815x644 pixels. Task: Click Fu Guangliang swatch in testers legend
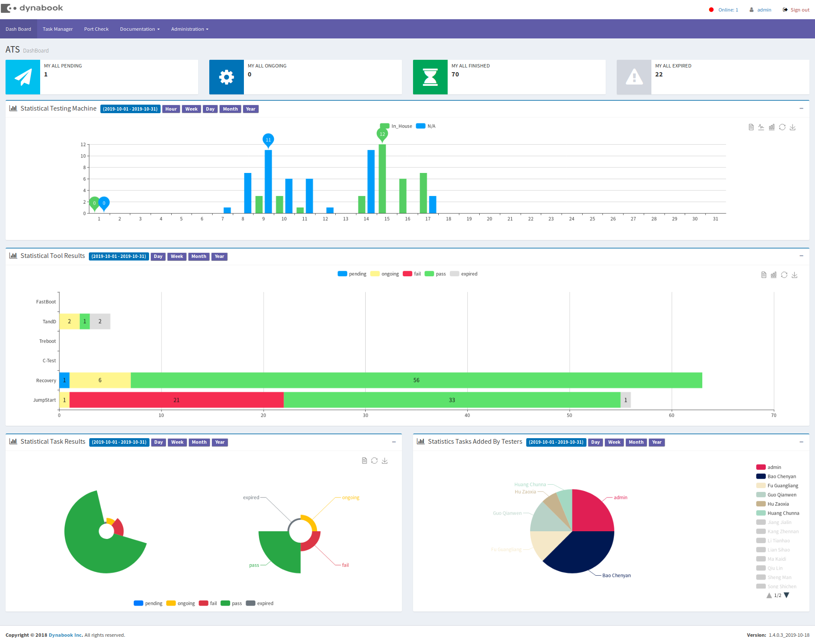coord(761,486)
